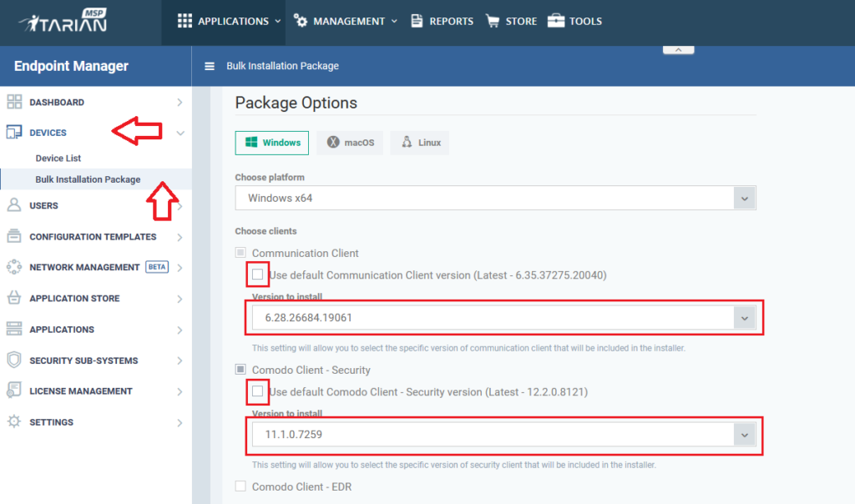855x504 pixels.
Task: Expand the Security Sub-Systems chevron
Action: [x=180, y=360]
